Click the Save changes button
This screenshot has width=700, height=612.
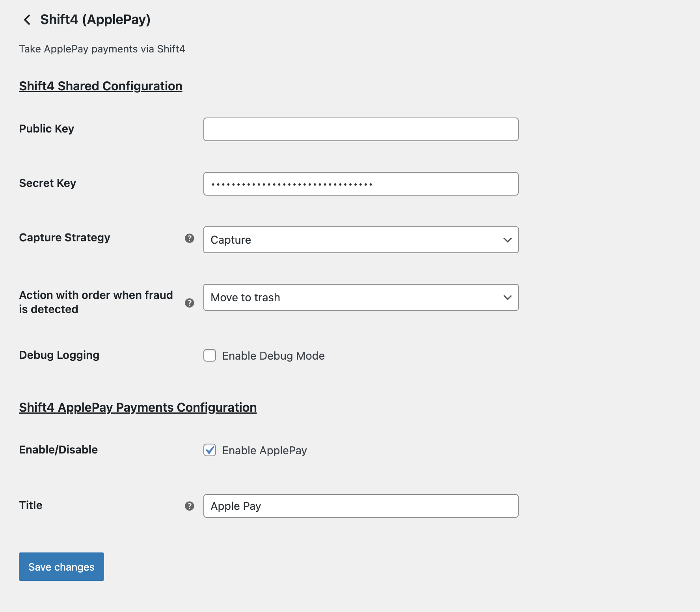(x=61, y=567)
